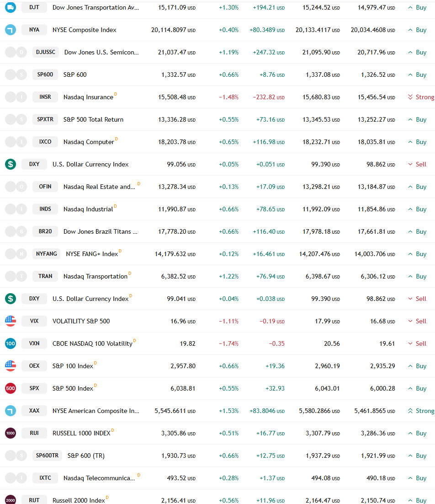This screenshot has height=504, width=435.
Task: Open Russell 2000 Index link
Action: coord(79,500)
